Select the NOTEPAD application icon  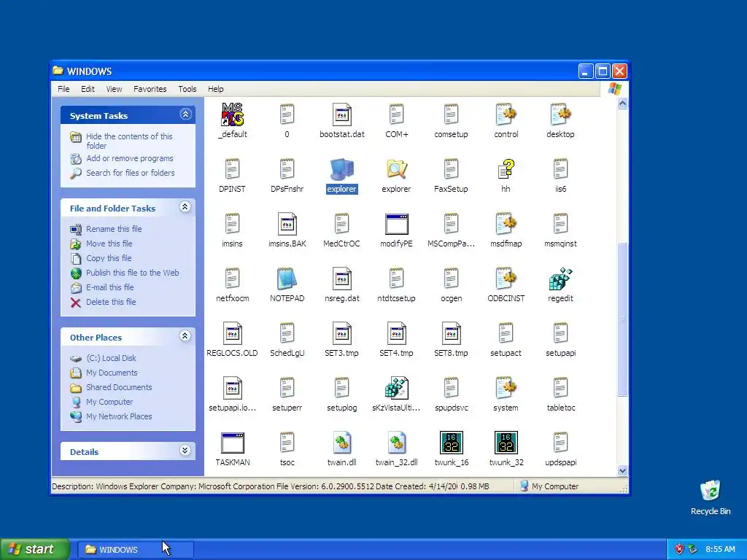tap(287, 279)
